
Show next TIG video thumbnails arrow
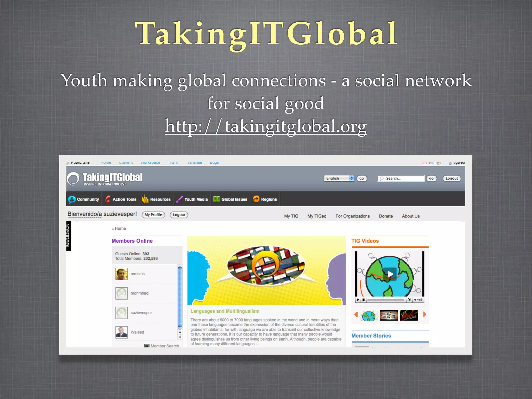pyautogui.click(x=424, y=315)
